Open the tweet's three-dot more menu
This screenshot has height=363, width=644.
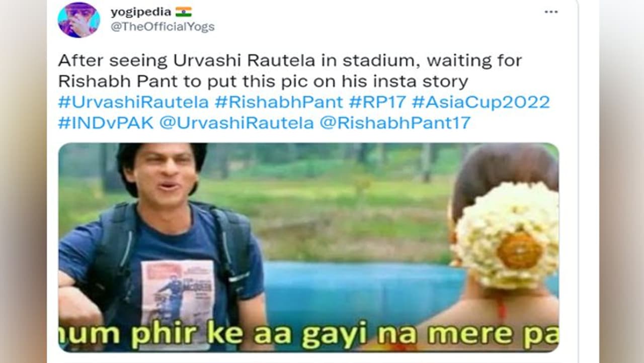pyautogui.click(x=551, y=12)
